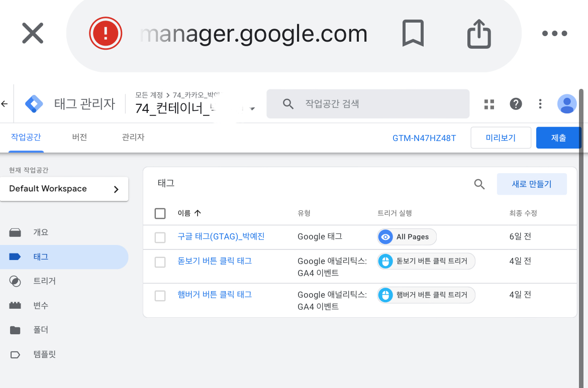Open the 구글 태그(GTAG)_박예진 tag
This screenshot has height=388, width=588.
221,236
